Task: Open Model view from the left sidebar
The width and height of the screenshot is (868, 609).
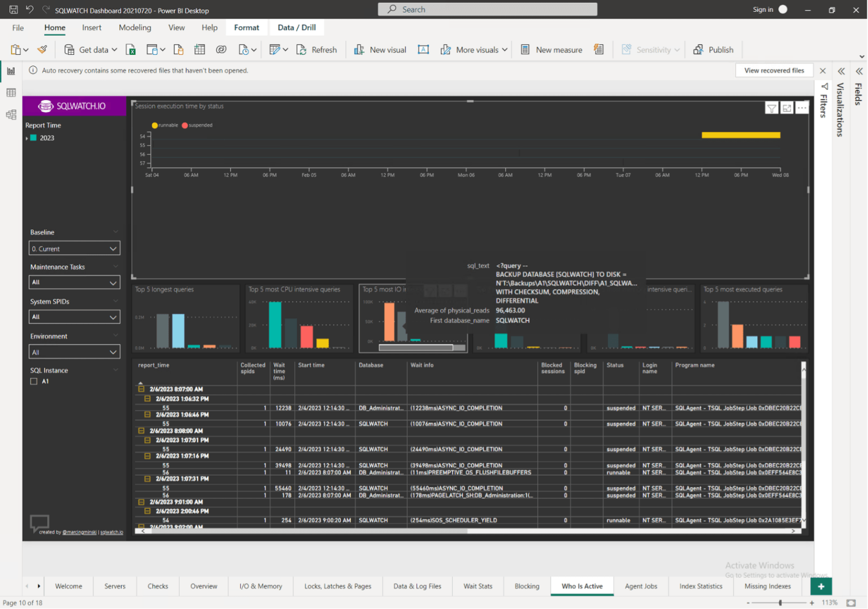Action: click(10, 114)
